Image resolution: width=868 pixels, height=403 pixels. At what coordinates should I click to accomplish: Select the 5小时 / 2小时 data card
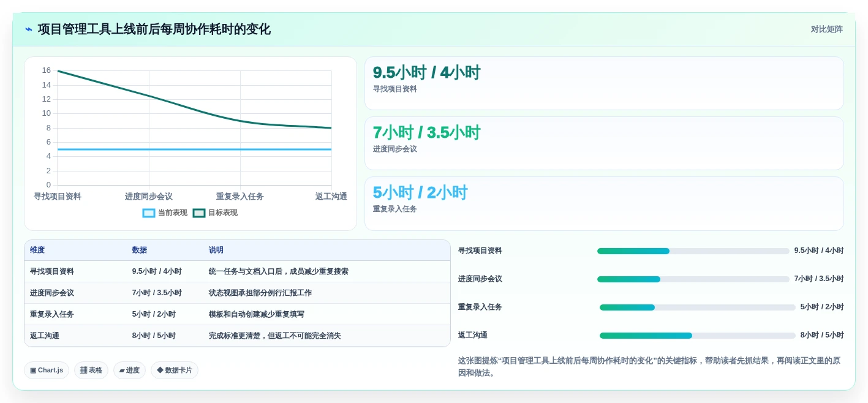coord(604,203)
